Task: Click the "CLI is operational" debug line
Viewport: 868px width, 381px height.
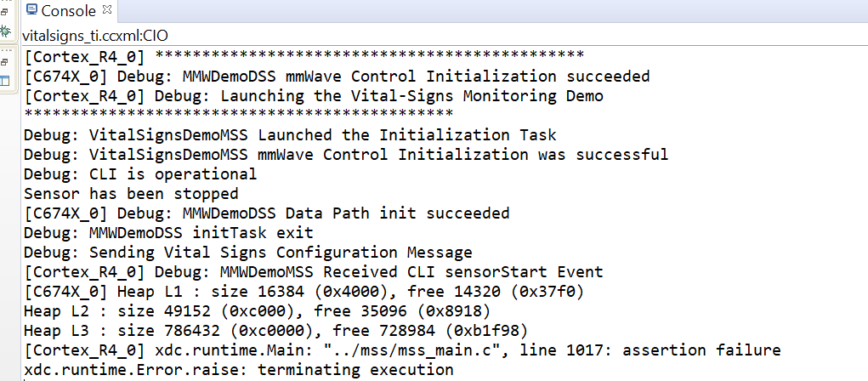Action: coord(140,173)
